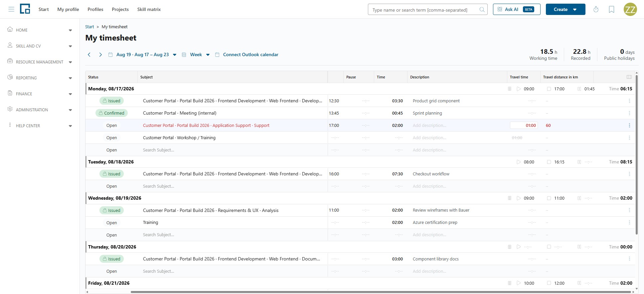Open the ZZ user avatar menu
Image resolution: width=644 pixels, height=294 pixels.
(x=630, y=9)
